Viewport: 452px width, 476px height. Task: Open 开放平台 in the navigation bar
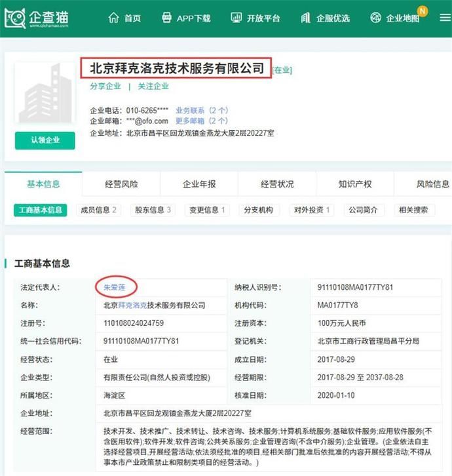263,18
